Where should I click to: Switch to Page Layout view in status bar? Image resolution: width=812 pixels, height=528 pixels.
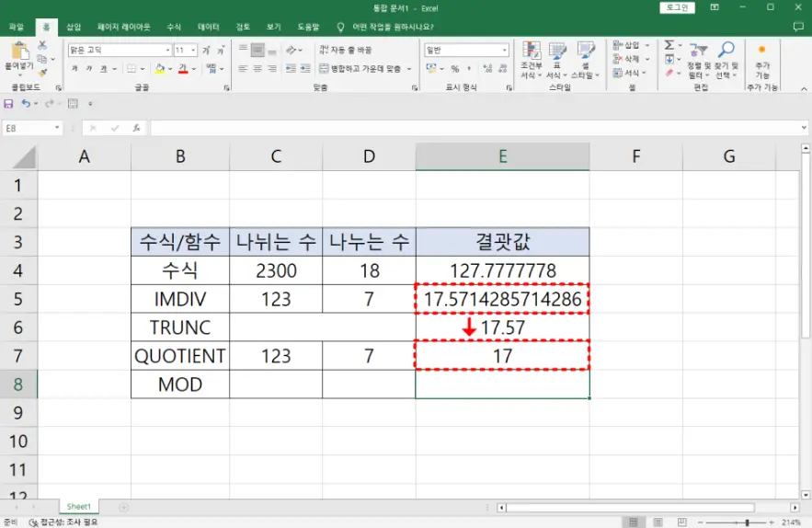click(x=658, y=522)
